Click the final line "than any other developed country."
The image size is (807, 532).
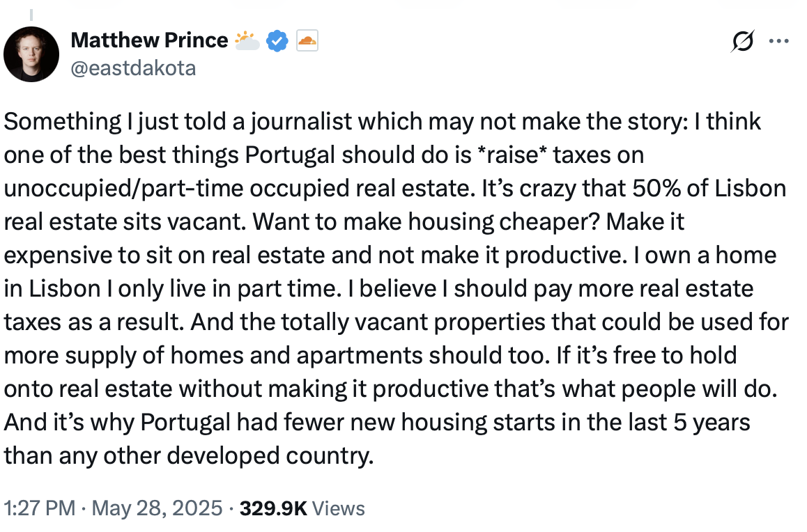189,456
